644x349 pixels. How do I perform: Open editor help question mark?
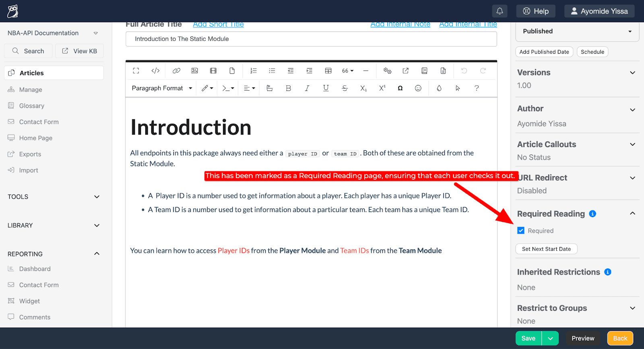coord(477,88)
